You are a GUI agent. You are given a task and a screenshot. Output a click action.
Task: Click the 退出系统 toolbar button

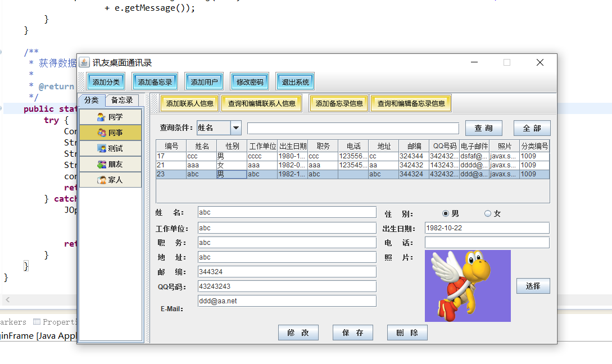point(296,82)
